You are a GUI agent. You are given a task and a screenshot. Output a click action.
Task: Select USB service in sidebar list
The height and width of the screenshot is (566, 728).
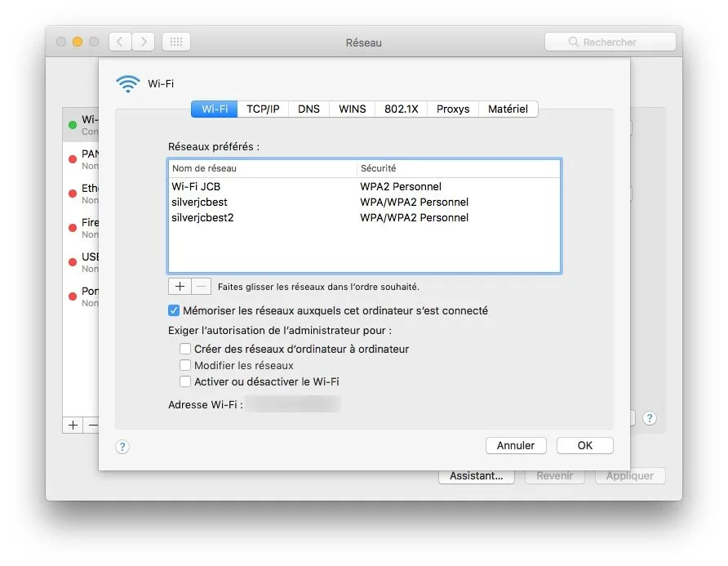pyautogui.click(x=82, y=262)
